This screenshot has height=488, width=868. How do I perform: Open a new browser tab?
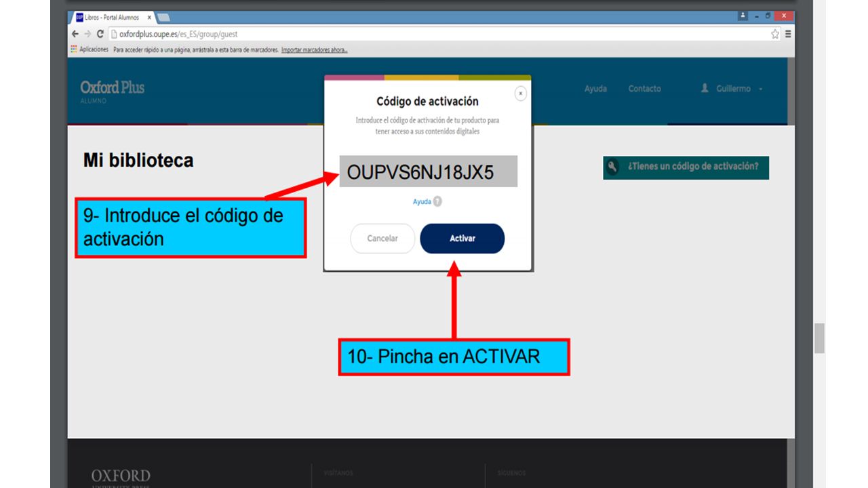163,18
